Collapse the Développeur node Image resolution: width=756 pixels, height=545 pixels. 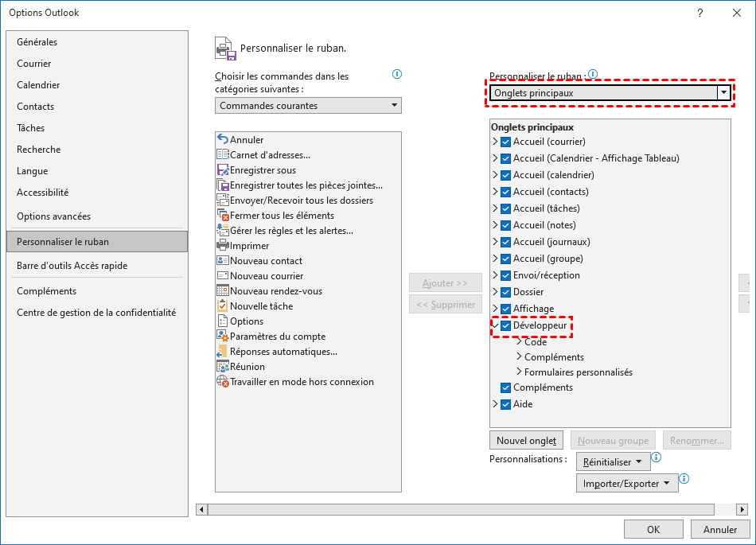point(495,325)
